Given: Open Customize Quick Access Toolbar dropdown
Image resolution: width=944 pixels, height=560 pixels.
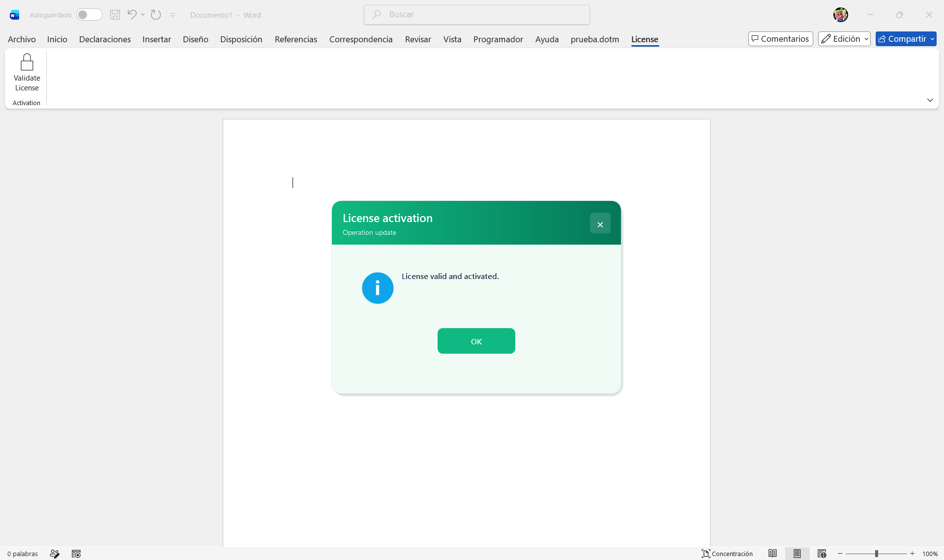Looking at the screenshot, I should click(173, 15).
